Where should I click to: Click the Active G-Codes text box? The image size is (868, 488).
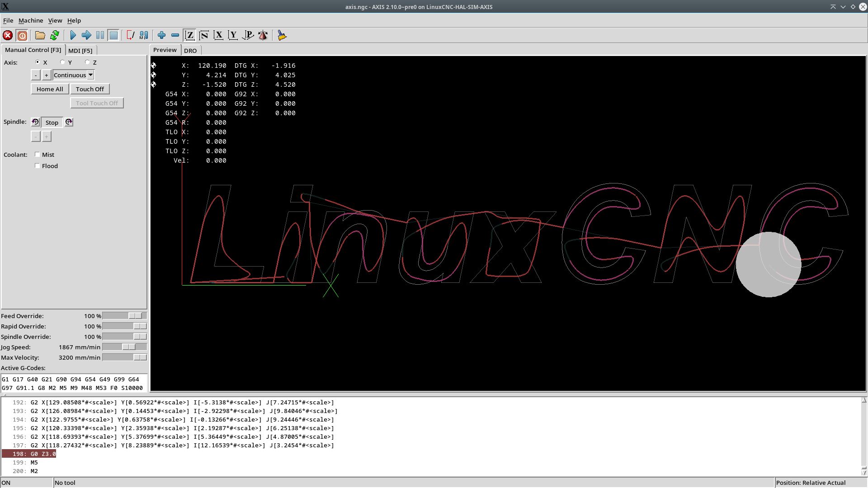click(74, 383)
